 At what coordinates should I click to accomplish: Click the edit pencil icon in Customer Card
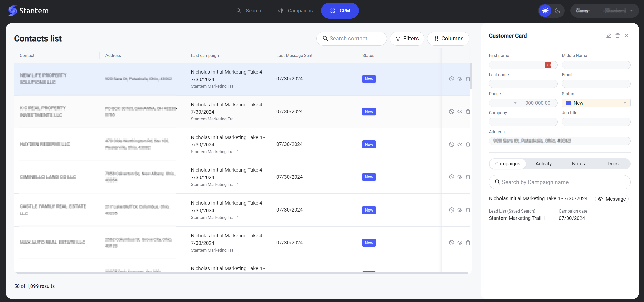pyautogui.click(x=609, y=36)
